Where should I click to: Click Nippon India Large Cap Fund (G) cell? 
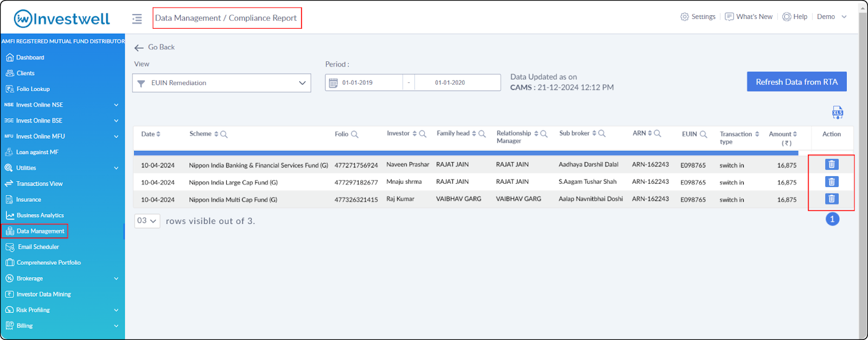coord(233,183)
